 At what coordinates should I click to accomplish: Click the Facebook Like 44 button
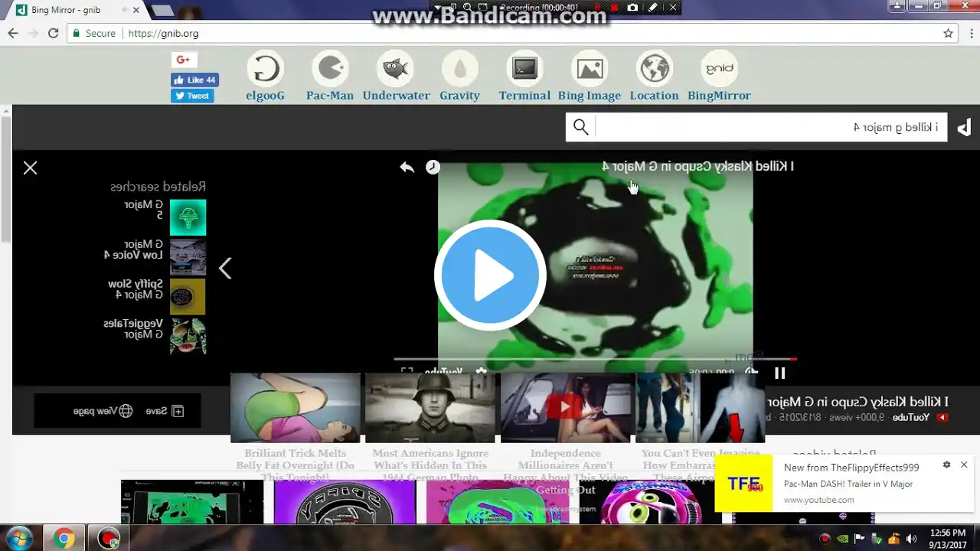(194, 80)
